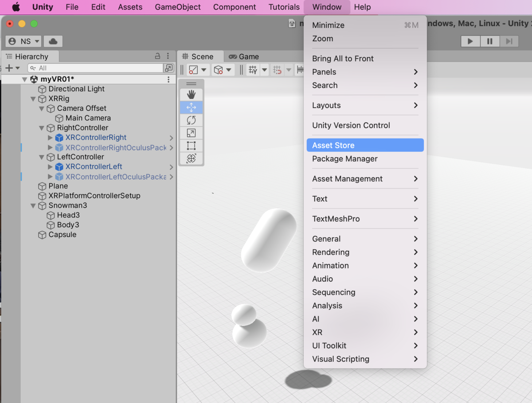Open the Rendering submenu

click(x=365, y=252)
